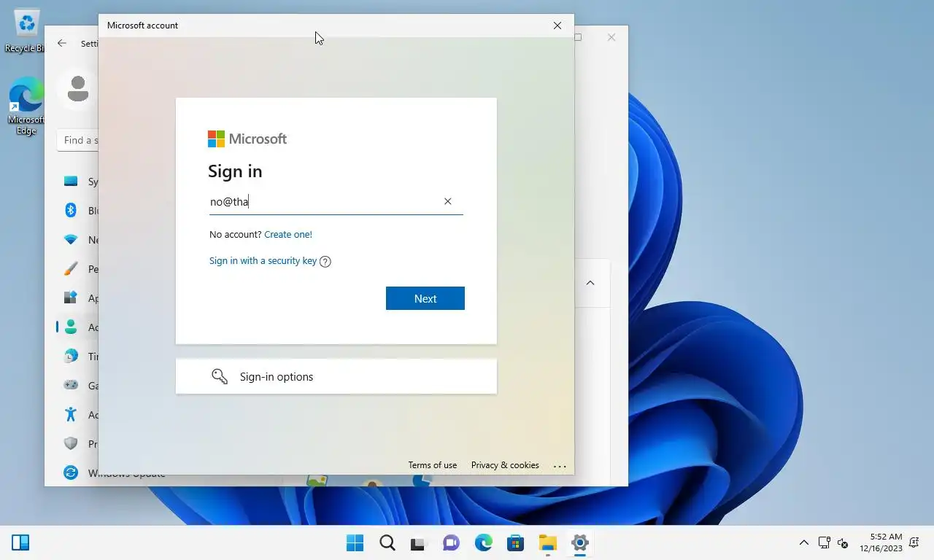Click the back arrow in Settings window

click(62, 43)
